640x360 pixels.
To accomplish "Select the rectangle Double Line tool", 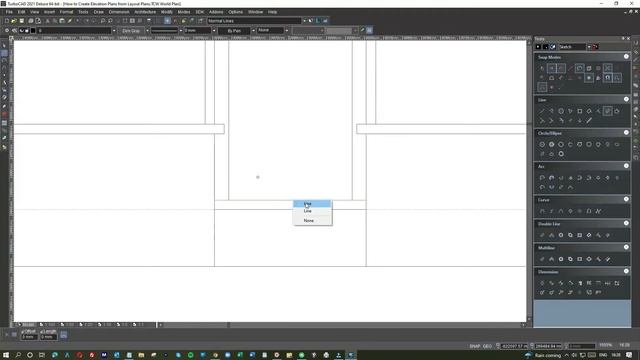I will click(x=580, y=236).
